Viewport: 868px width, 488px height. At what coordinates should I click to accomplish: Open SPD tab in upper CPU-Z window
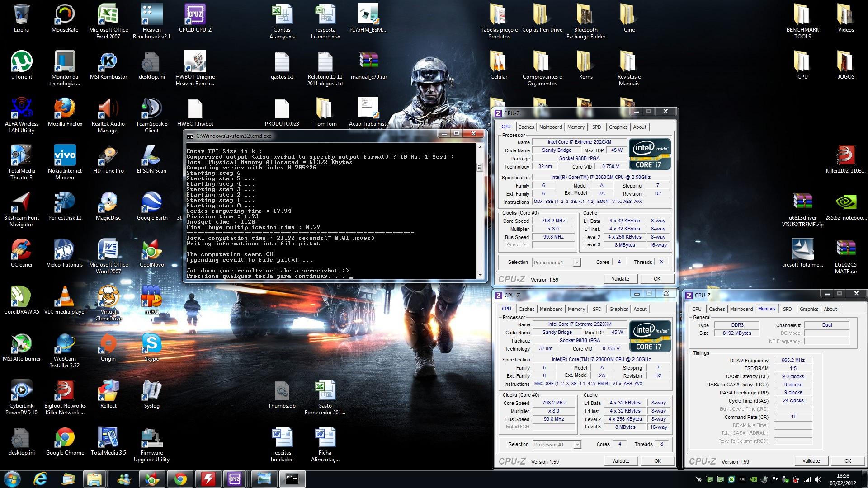(597, 127)
